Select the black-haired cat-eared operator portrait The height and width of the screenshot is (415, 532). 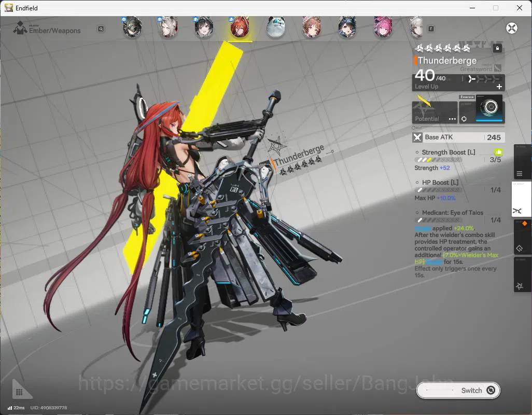point(347,27)
